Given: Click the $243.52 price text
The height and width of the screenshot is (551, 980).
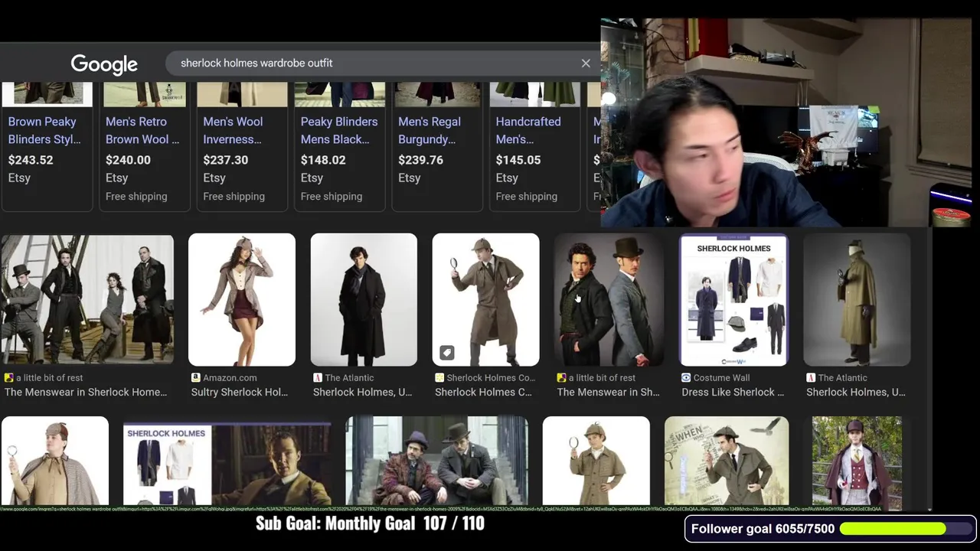Looking at the screenshot, I should 31,160.
